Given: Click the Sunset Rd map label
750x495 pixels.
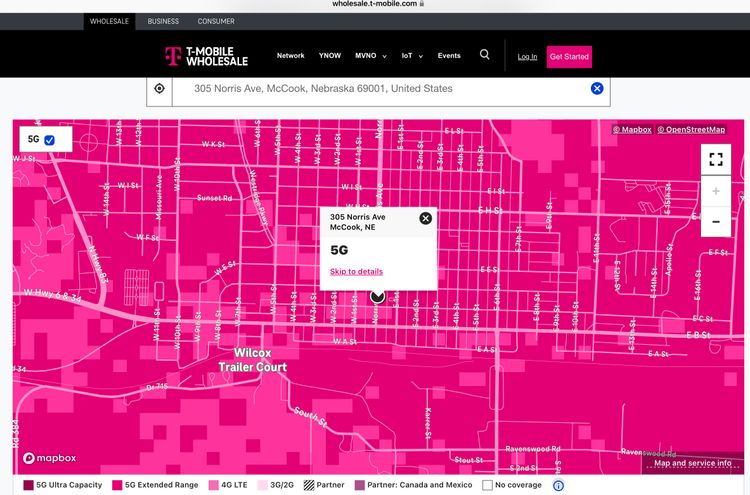Looking at the screenshot, I should (x=214, y=198).
